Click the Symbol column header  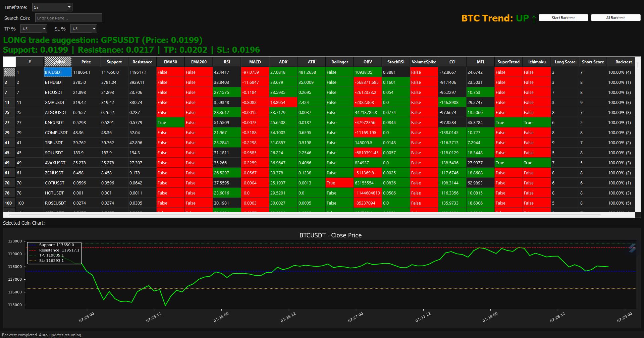coord(57,62)
